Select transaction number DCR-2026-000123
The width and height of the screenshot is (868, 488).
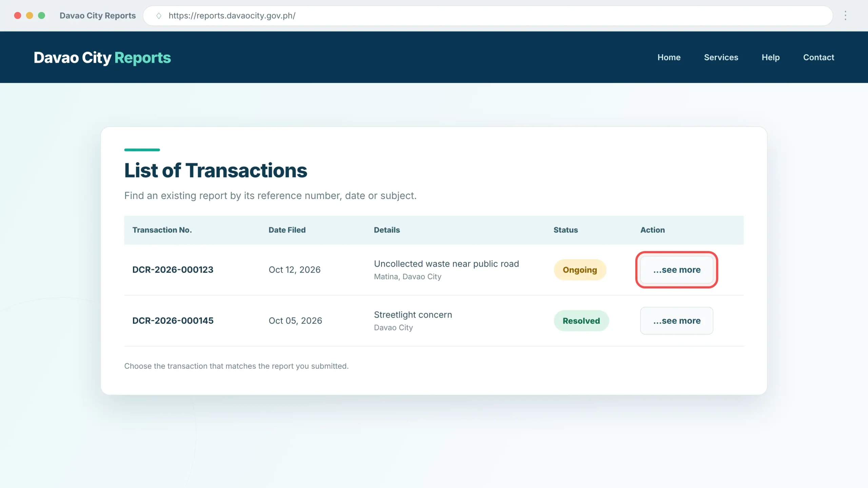(x=173, y=270)
